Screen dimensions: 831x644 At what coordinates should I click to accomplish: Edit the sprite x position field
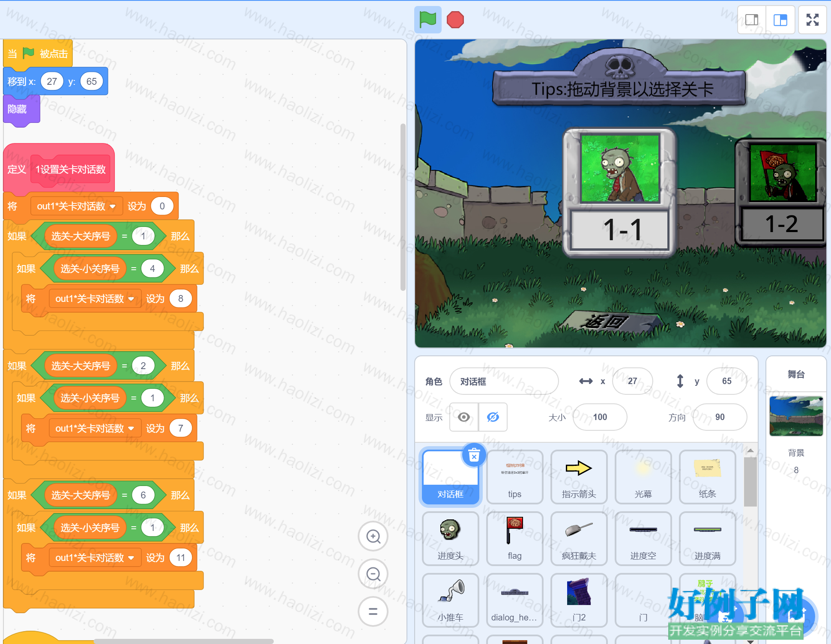click(x=633, y=381)
